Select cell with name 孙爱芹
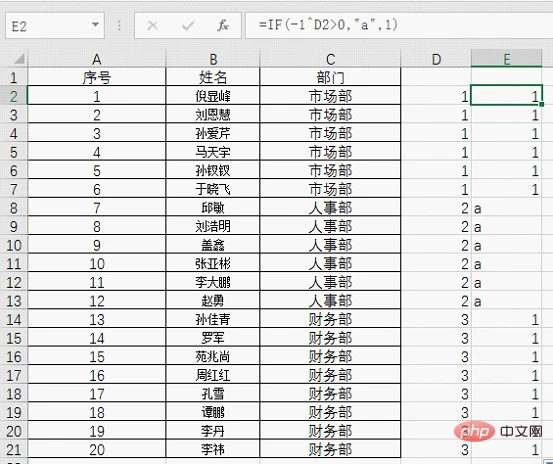The image size is (553, 464). [213, 133]
